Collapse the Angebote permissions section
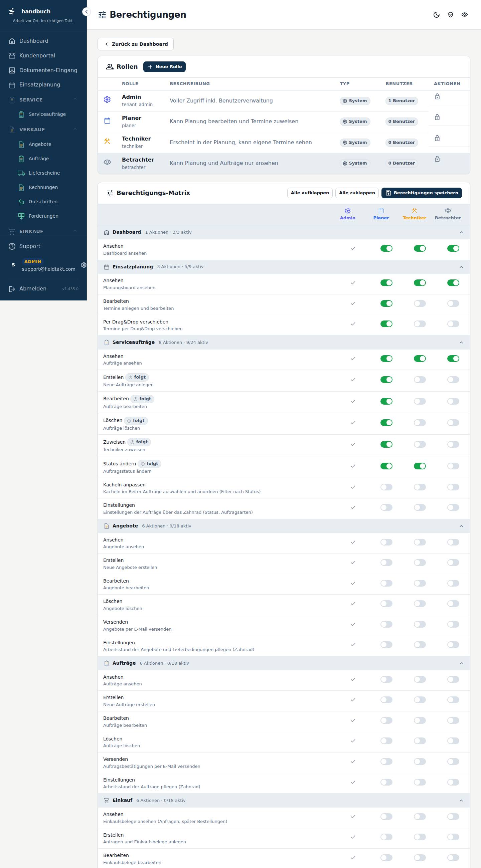This screenshot has width=481, height=868. pos(461,526)
